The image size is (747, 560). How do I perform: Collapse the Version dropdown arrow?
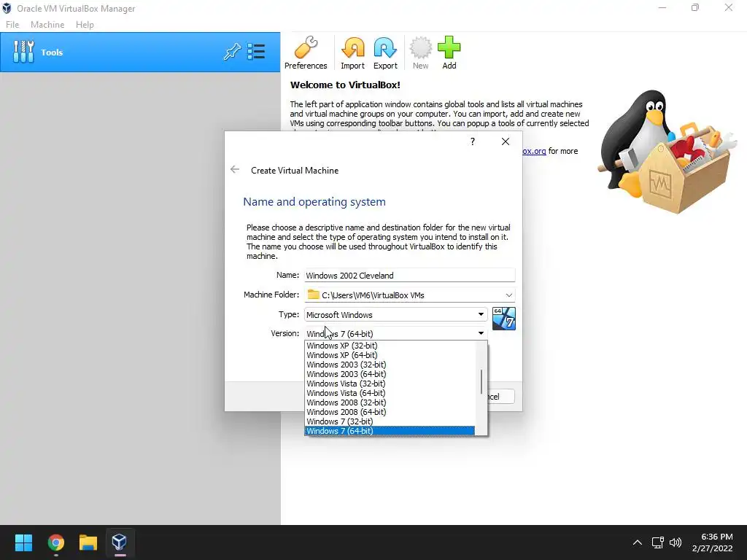coord(481,333)
